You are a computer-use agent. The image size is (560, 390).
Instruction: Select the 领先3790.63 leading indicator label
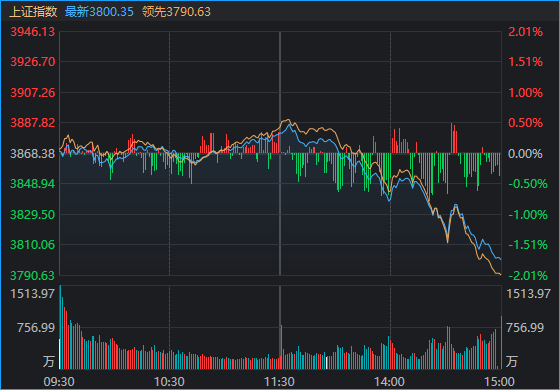176,12
